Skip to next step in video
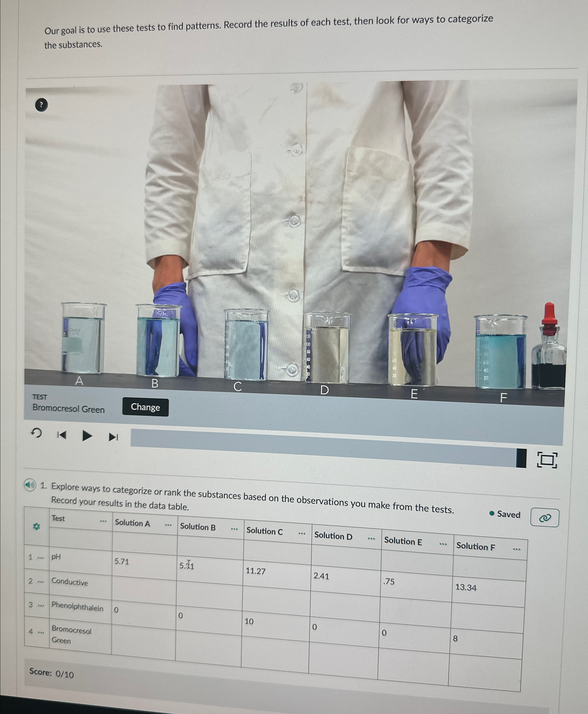The image size is (588, 714). pyautogui.click(x=114, y=437)
